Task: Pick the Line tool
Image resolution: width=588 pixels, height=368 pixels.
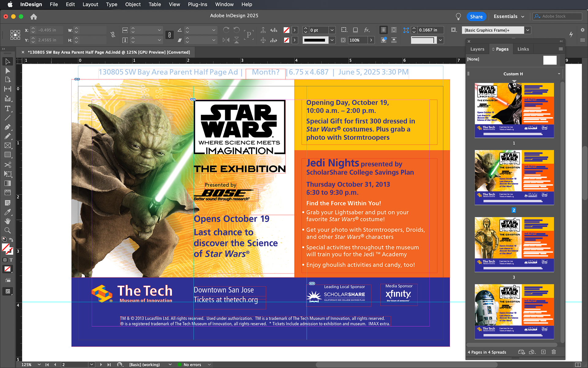Action: click(8, 117)
